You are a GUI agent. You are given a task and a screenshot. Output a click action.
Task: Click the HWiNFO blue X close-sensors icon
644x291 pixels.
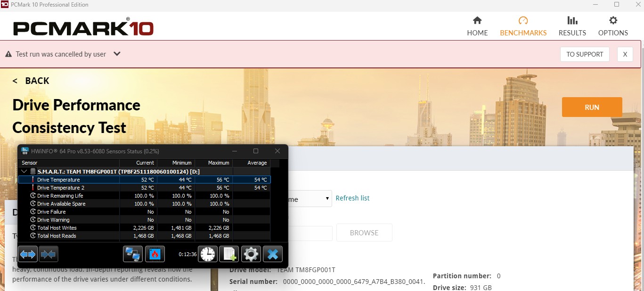click(272, 254)
